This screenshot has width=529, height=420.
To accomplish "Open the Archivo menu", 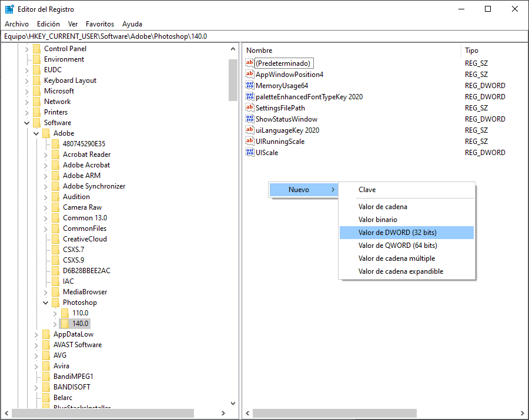I will pyautogui.click(x=16, y=24).
